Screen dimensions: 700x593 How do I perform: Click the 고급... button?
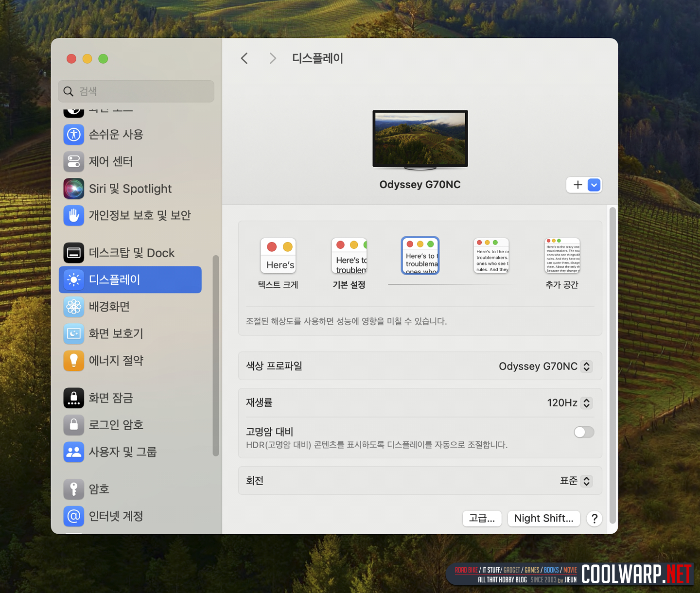482,519
